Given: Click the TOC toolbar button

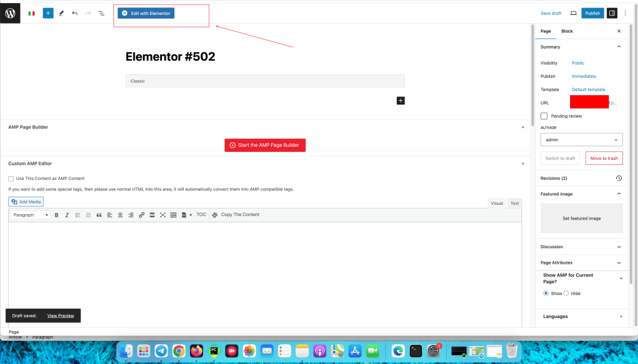Looking at the screenshot, I should click(201, 215).
